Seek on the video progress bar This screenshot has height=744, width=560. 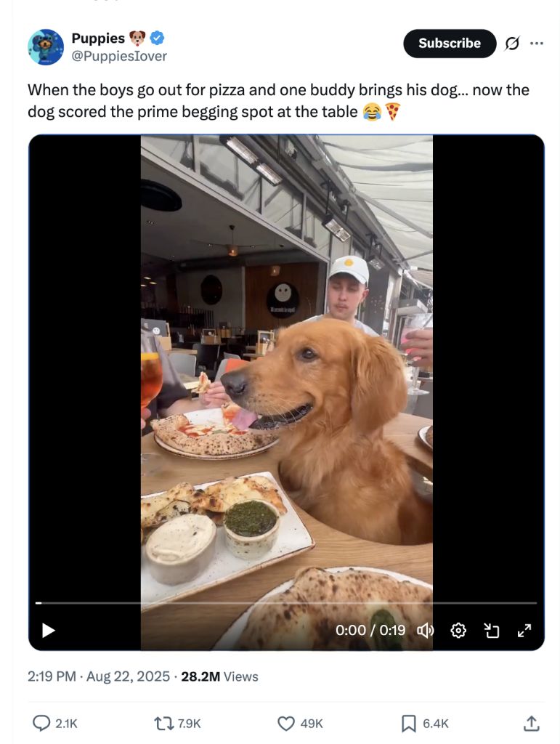[286, 603]
